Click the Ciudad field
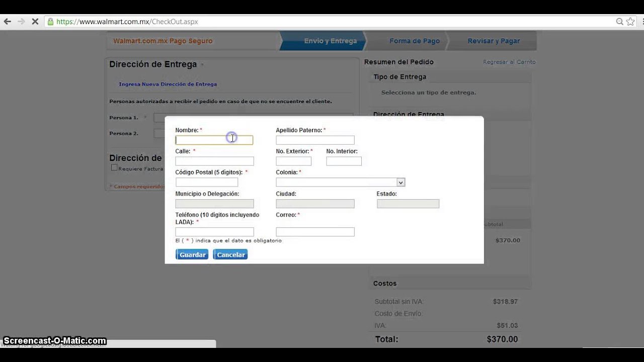This screenshot has width=644, height=362. (x=315, y=204)
